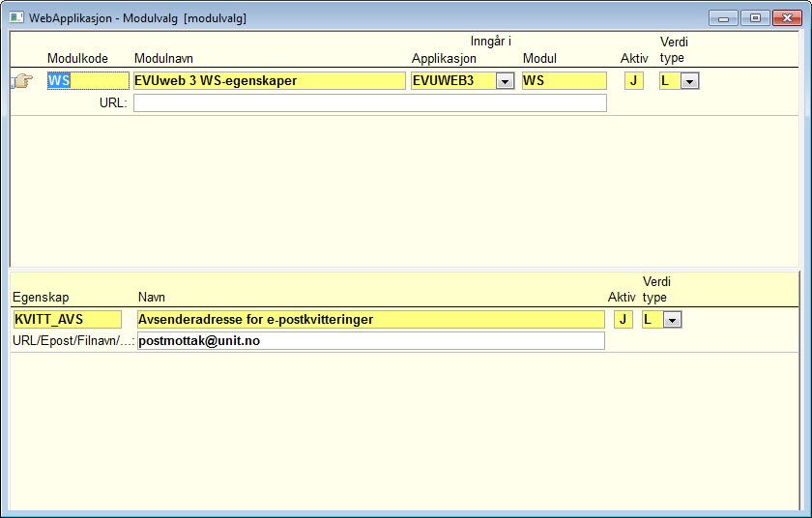This screenshot has height=518, width=812.
Task: Expand the KVITT_AVS Verdi type dropdown
Action: click(x=672, y=320)
